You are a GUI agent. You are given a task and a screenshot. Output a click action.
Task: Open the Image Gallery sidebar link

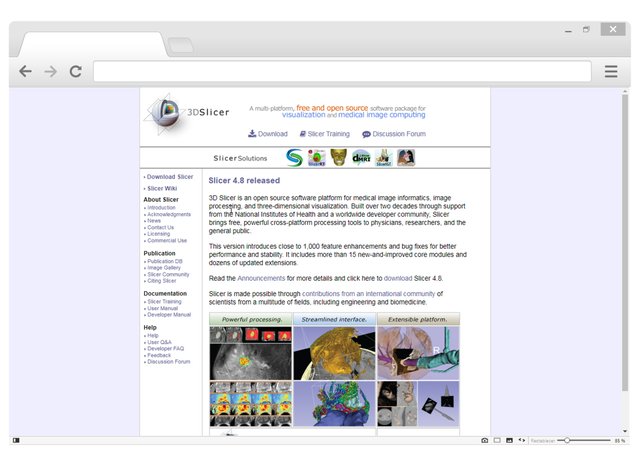[164, 267]
